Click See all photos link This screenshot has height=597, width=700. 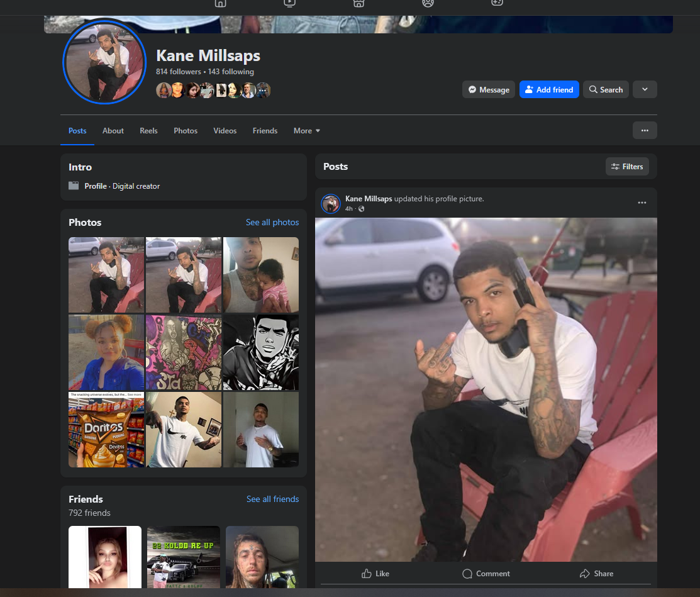pos(272,222)
